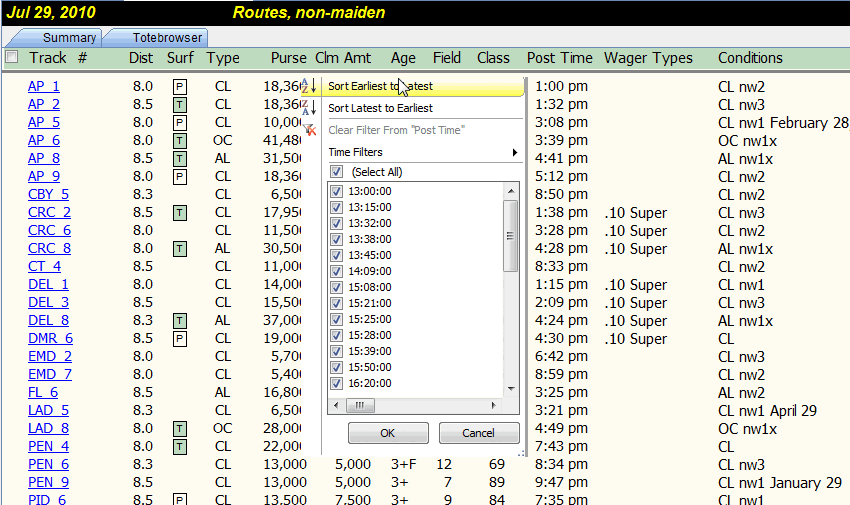This screenshot has height=505, width=850.
Task: Open the CRC 6 race link
Action: click(x=49, y=230)
